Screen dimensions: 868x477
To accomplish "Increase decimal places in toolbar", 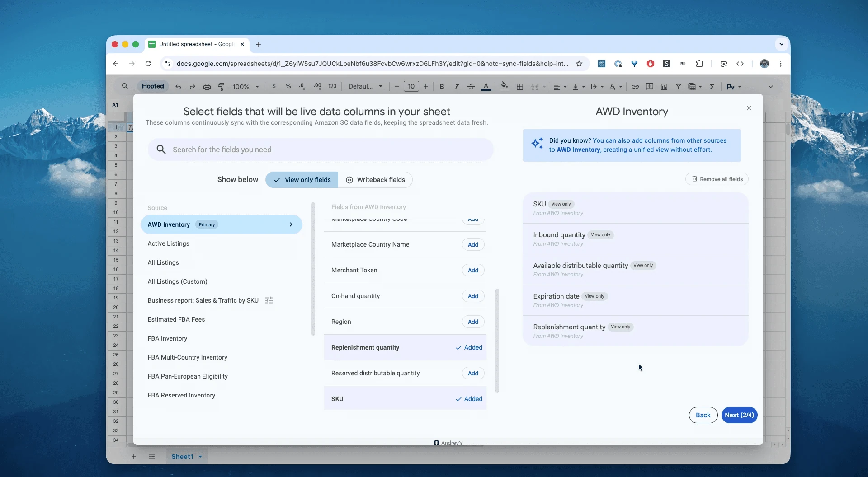I will pos(317,86).
